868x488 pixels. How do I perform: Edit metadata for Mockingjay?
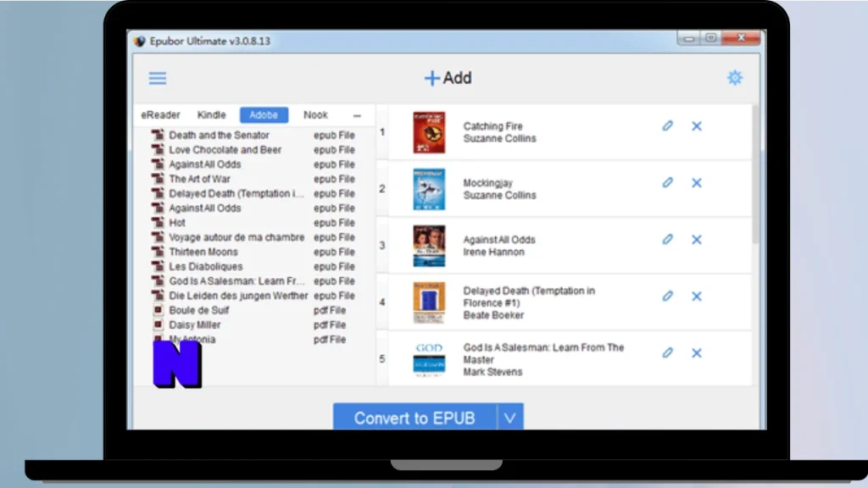668,183
